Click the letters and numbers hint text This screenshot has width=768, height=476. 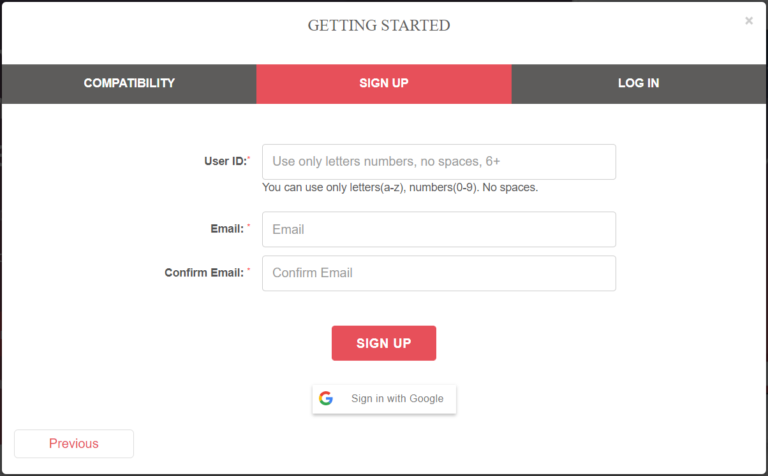pyautogui.click(x=400, y=188)
